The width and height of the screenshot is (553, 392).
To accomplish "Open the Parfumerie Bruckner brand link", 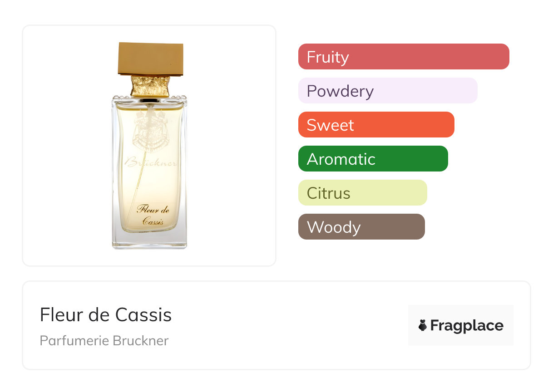I will [104, 341].
